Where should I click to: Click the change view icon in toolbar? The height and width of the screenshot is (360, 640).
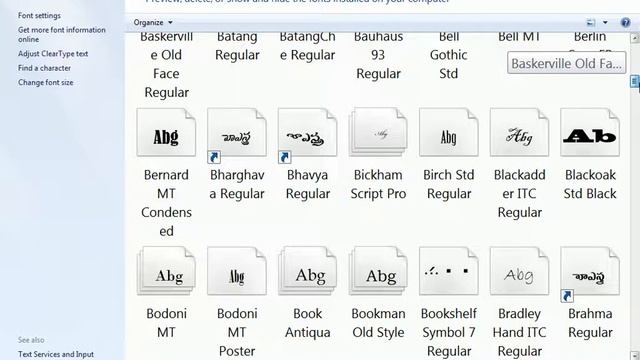pyautogui.click(x=591, y=22)
